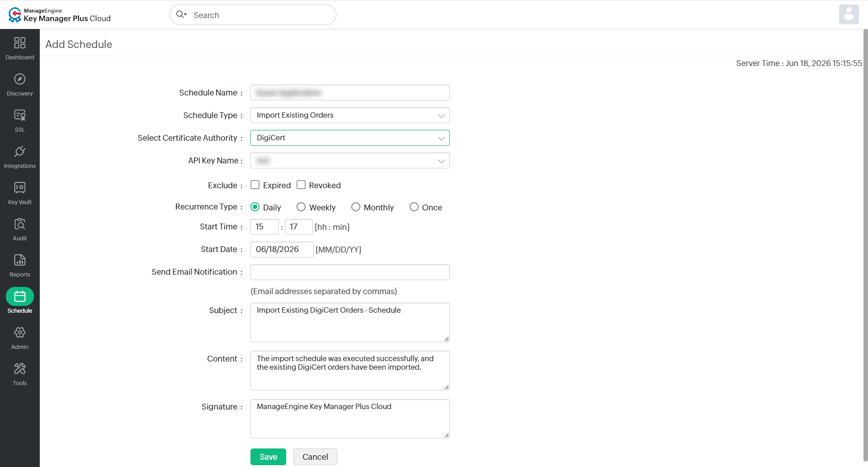This screenshot has width=868, height=467.
Task: Open the Audit icon
Action: [x=19, y=224]
